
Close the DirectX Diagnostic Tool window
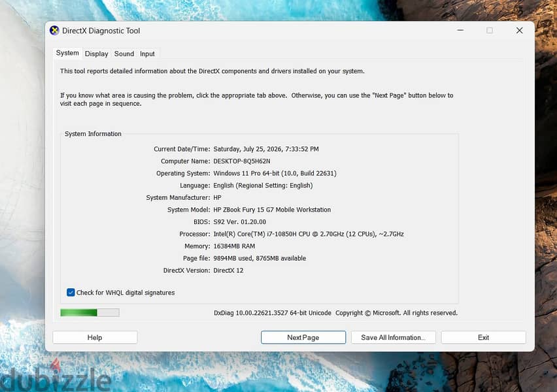pos(519,31)
